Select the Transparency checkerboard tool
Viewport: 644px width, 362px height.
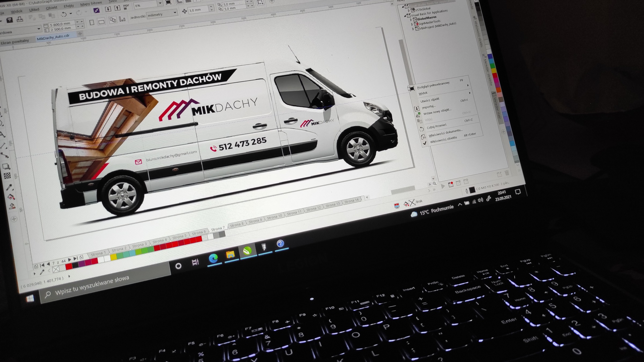[7, 176]
